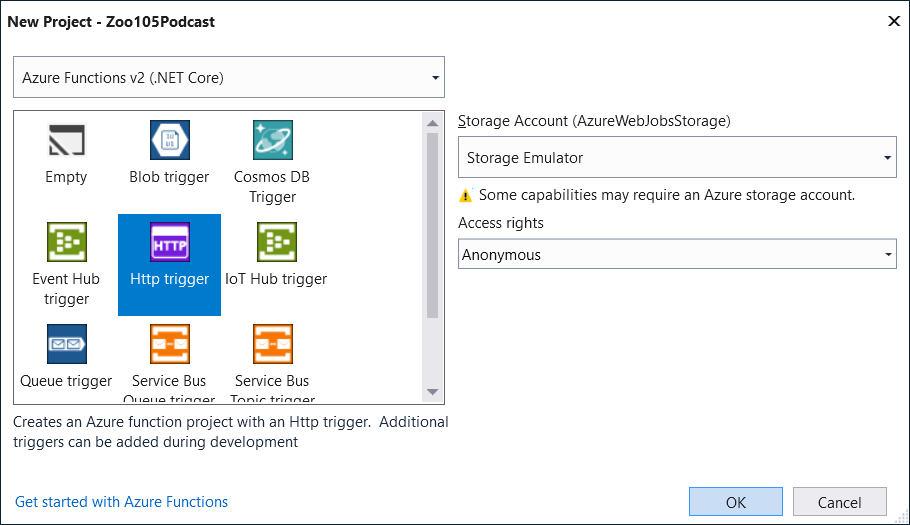The height and width of the screenshot is (525, 910).
Task: Pick the Service Bus Queue trigger icon
Action: coord(169,344)
